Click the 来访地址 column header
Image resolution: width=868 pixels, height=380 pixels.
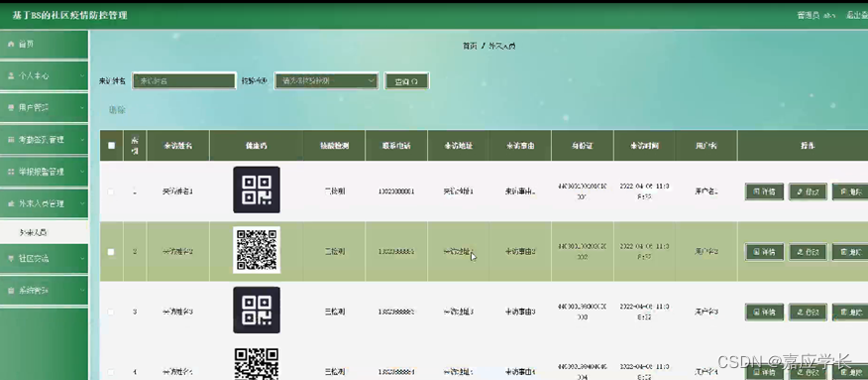click(459, 146)
